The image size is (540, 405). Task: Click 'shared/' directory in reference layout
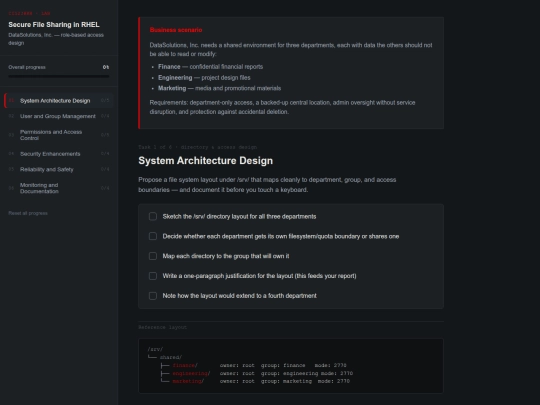coord(171,357)
